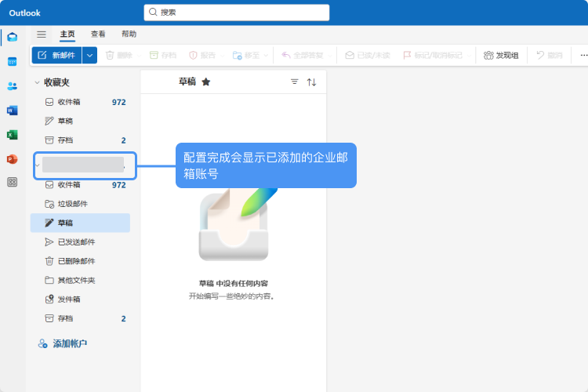The width and height of the screenshot is (588, 392).
Task: Click 添加帐户 to add an account
Action: click(69, 343)
